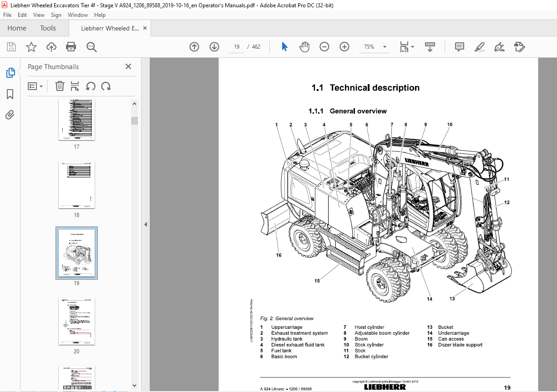Activate the Hand pan tool
The width and height of the screenshot is (557, 392).
[304, 47]
